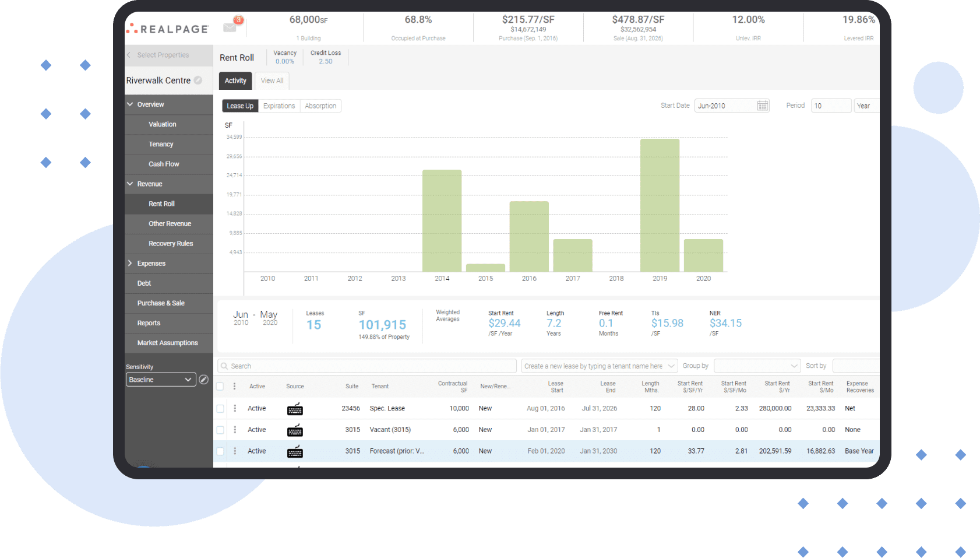Check the select-all checkbox in table header
980x558 pixels.
tap(220, 387)
